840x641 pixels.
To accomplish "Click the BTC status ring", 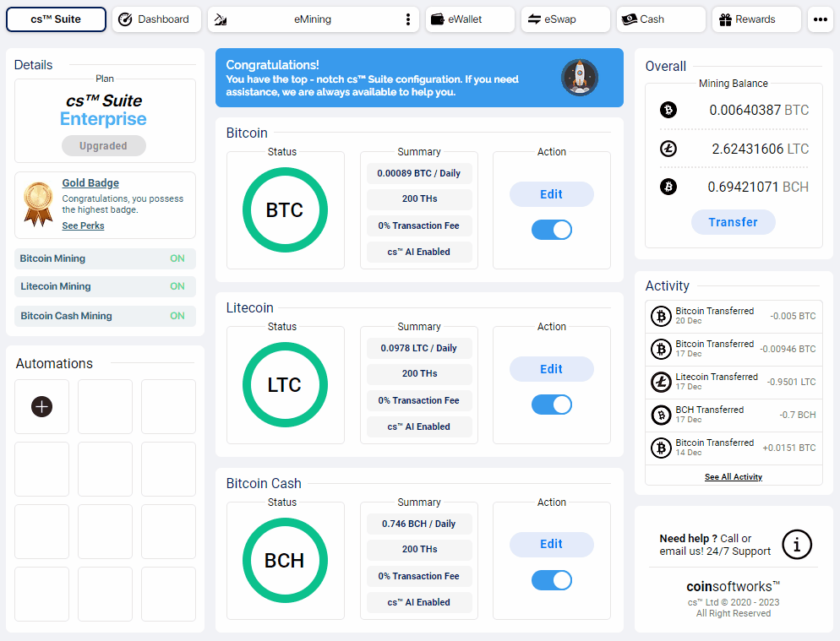I will 285,210.
